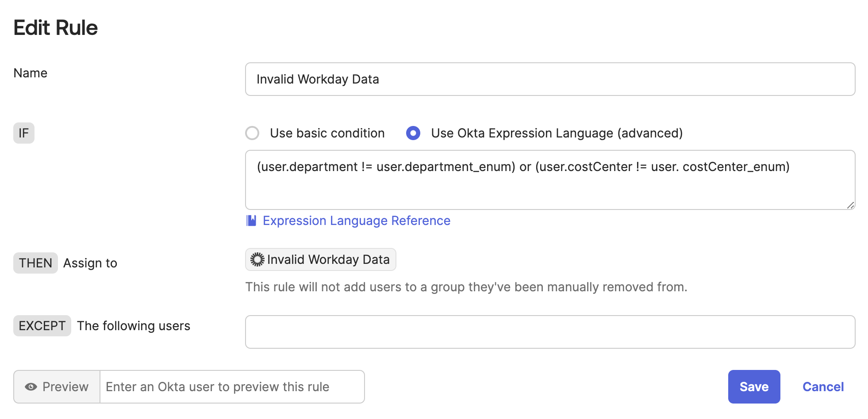Click the rule Name input field
868x419 pixels.
[x=550, y=79]
